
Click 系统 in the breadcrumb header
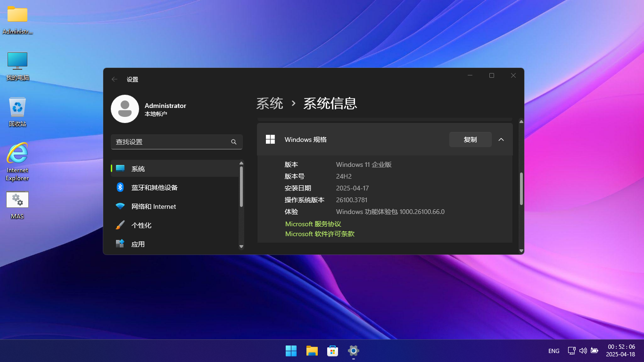click(270, 103)
